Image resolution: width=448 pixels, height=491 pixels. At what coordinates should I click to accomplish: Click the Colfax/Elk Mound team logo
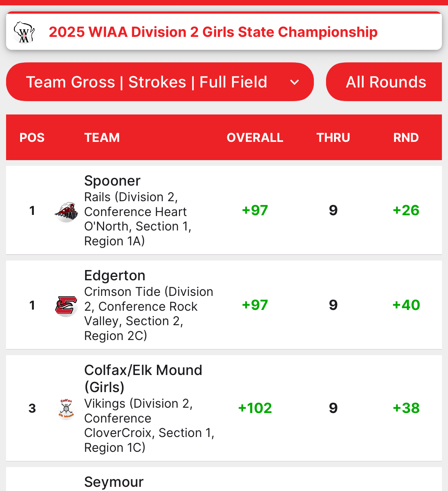(x=66, y=409)
